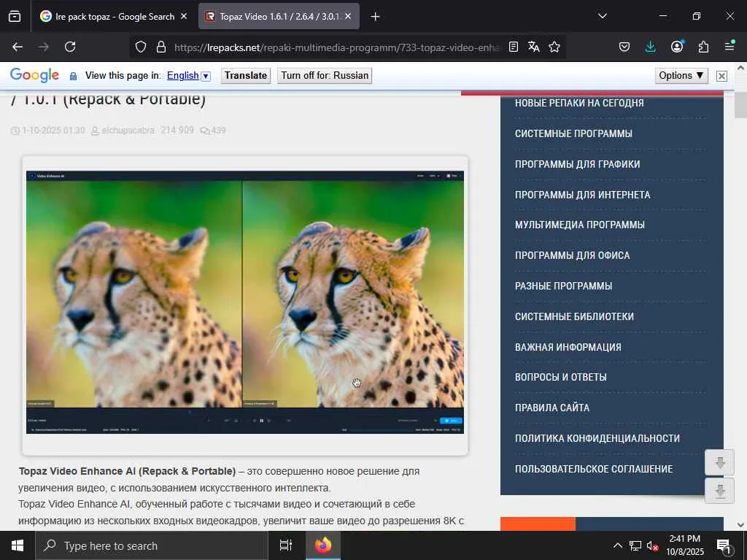This screenshot has height=560, width=747.
Task: Open Task View from the taskbar
Action: (286, 545)
